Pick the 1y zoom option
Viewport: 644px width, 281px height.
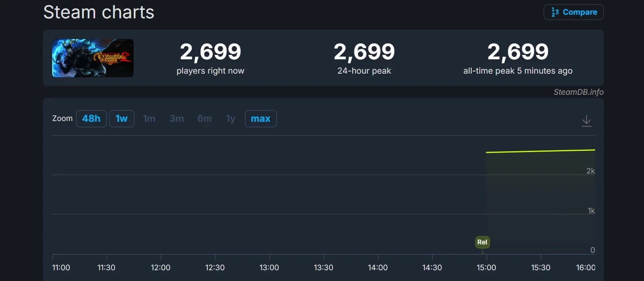[231, 119]
